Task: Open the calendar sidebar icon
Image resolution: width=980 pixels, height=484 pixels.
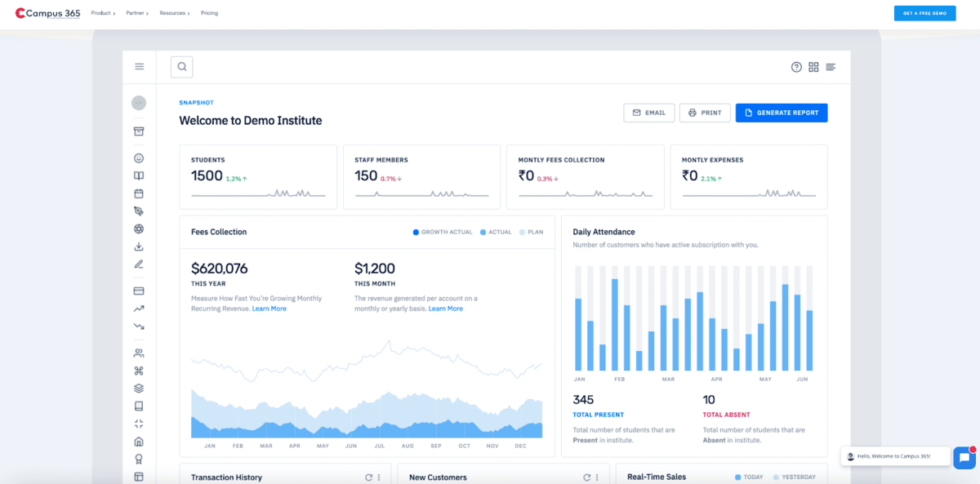Action: tap(139, 193)
